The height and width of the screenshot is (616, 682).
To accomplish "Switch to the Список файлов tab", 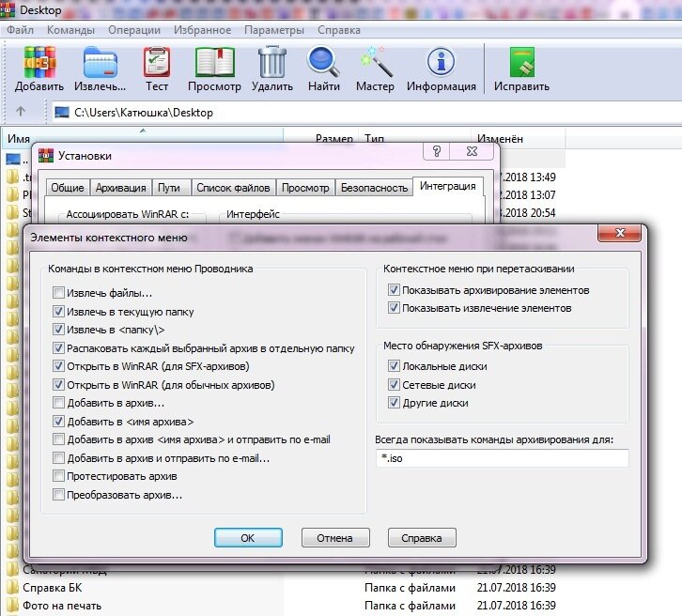I will (x=233, y=188).
